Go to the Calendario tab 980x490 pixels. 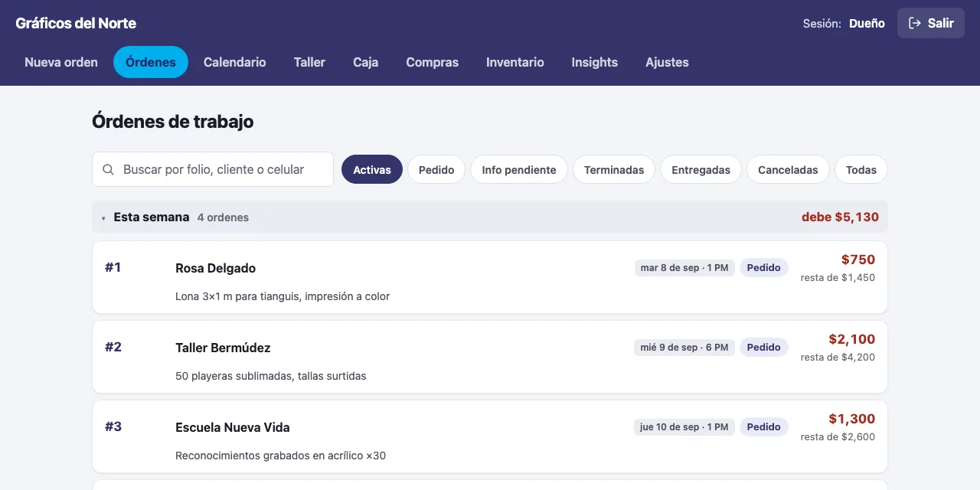click(235, 62)
